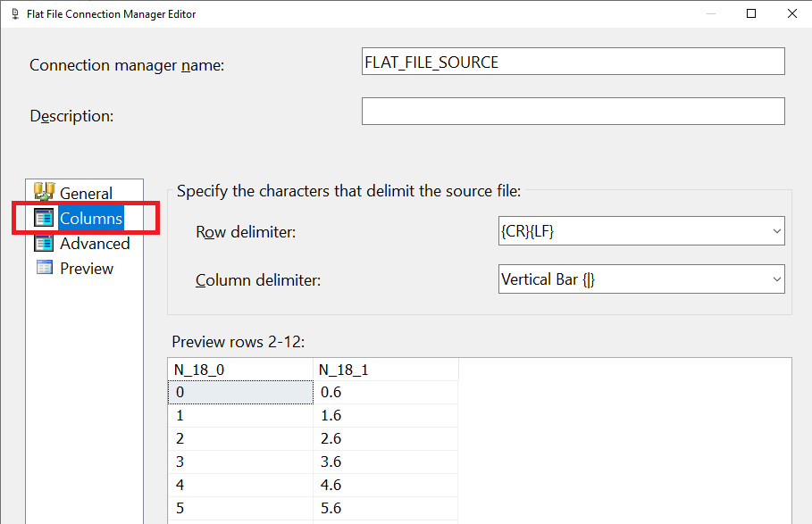Select the cell with value 0.6

[x=386, y=392]
